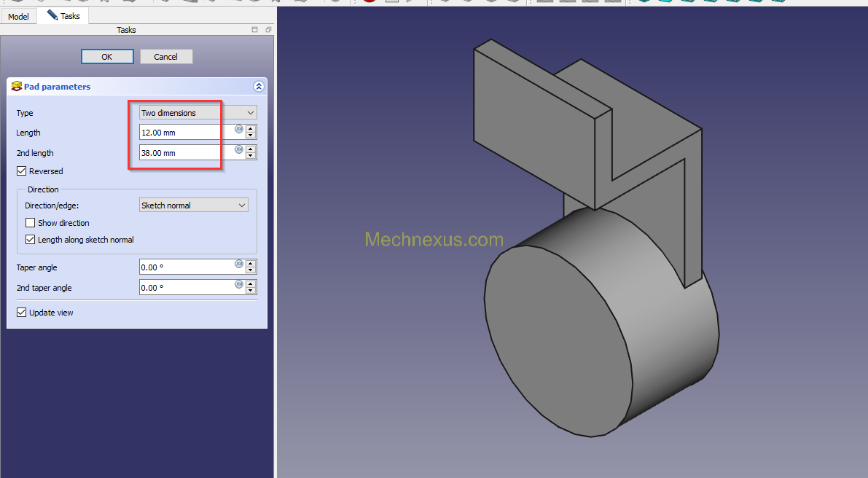Collapse the Pad parameters section

[x=259, y=86]
